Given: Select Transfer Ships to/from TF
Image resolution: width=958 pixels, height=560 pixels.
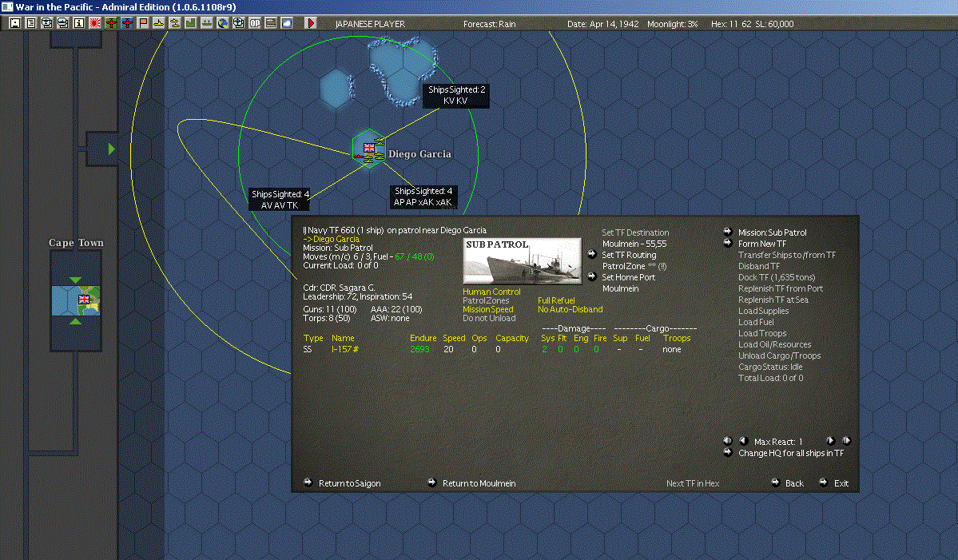Looking at the screenshot, I should (787, 255).
